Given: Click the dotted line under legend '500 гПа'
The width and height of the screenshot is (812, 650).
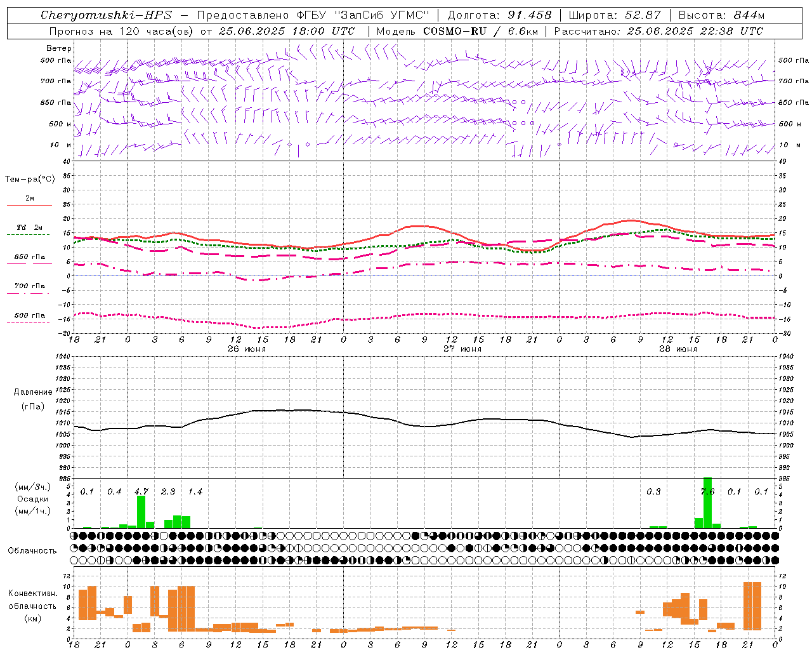Looking at the screenshot, I should point(29,322).
